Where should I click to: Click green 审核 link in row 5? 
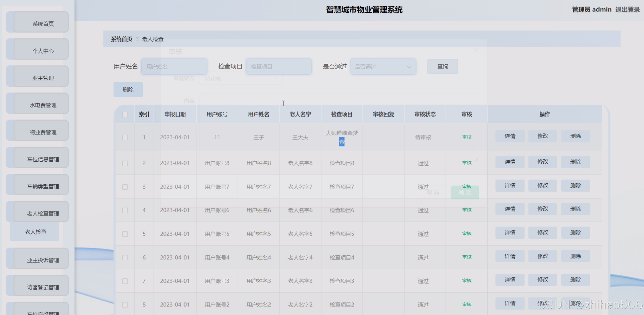click(467, 233)
